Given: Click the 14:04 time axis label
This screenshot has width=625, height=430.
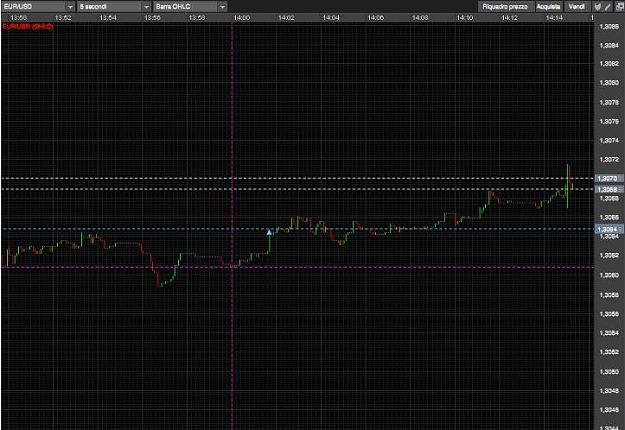Looking at the screenshot, I should pos(331,18).
